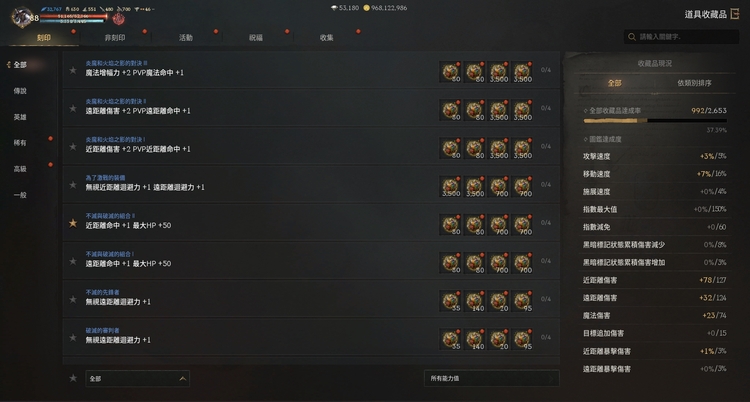Click the character portrait icon
The width and height of the screenshot is (750, 402).
click(x=21, y=17)
